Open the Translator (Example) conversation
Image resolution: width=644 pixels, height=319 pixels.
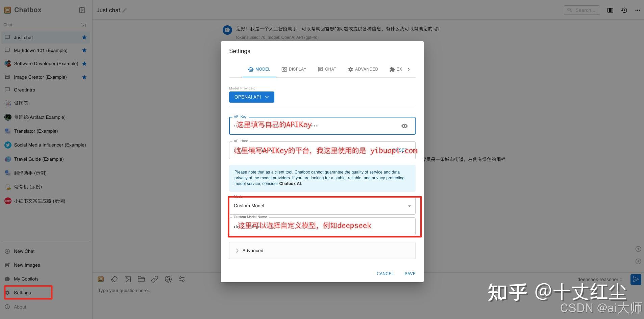[46, 131]
